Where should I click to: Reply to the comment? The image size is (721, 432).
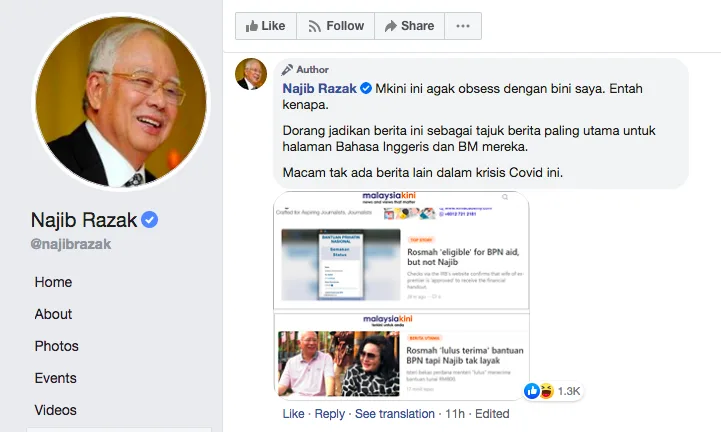coord(330,414)
